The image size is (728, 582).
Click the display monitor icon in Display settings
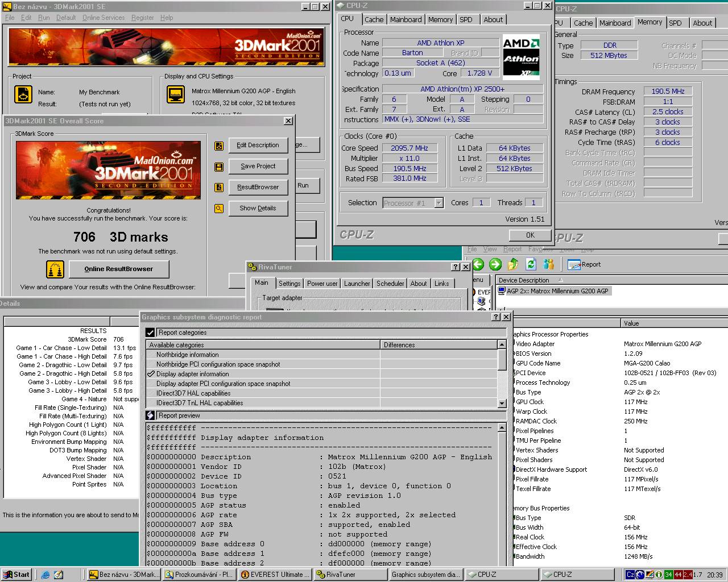coord(176,94)
